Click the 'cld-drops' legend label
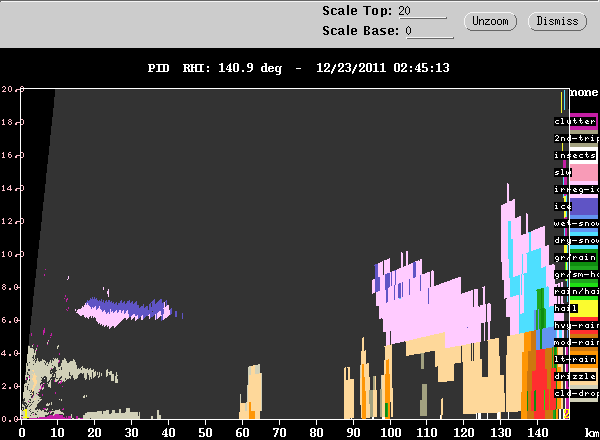This screenshot has width=600, height=440. 576,393
